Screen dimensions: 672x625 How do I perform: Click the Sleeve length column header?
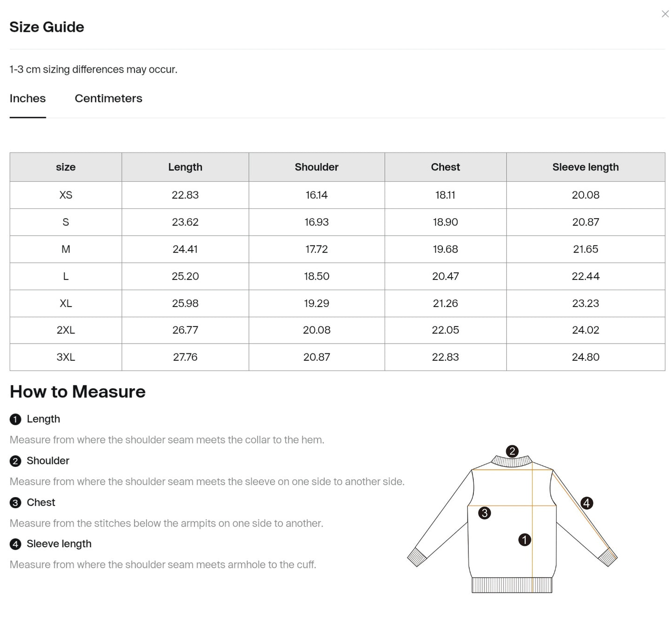click(x=586, y=167)
